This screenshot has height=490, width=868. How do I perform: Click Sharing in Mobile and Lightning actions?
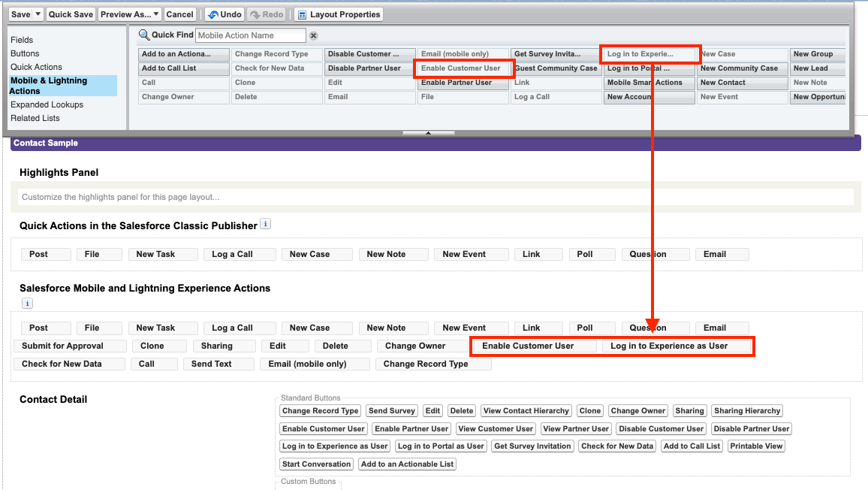point(225,346)
